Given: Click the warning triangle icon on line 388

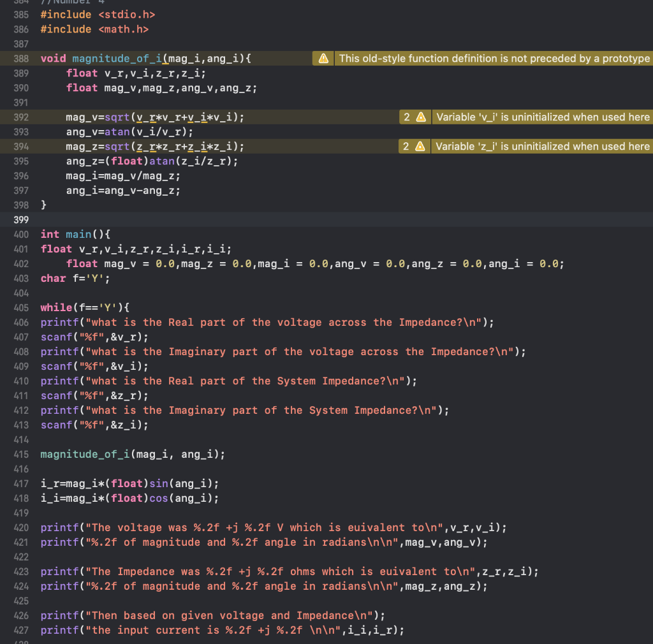Looking at the screenshot, I should (323, 58).
